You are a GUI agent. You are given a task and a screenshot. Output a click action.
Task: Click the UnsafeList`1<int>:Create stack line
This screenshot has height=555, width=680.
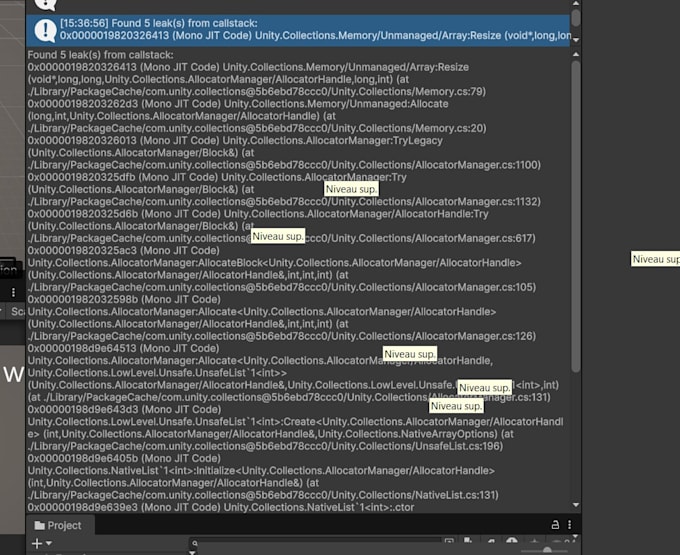pyautogui.click(x=295, y=422)
